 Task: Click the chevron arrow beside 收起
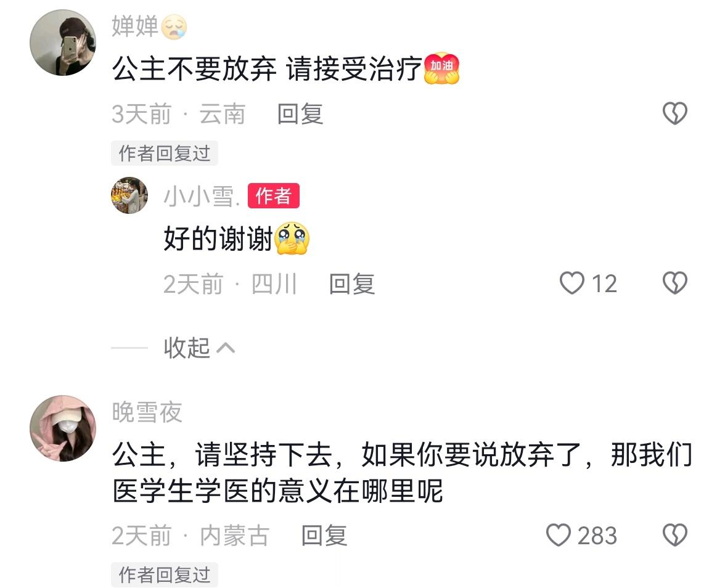[226, 348]
